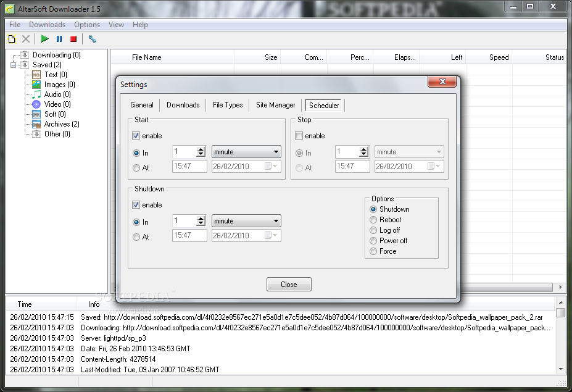Click the New download toolbar icon
This screenshot has width=572, height=392.
coord(12,39)
